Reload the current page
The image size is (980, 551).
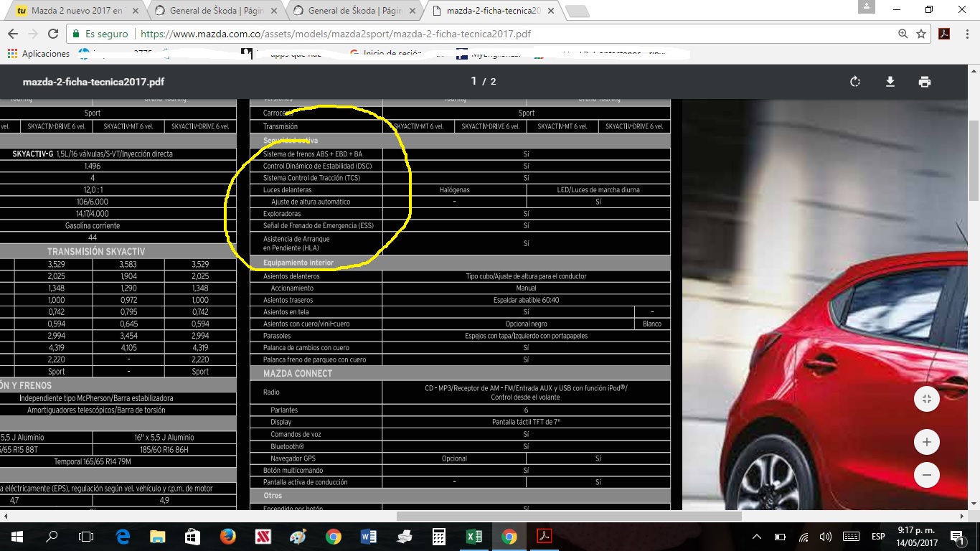pyautogui.click(x=53, y=34)
